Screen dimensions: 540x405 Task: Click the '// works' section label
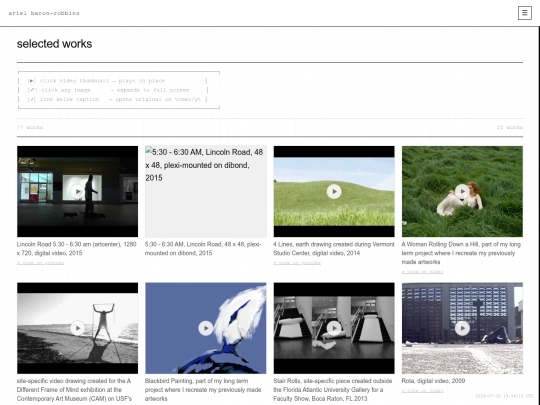(30, 127)
